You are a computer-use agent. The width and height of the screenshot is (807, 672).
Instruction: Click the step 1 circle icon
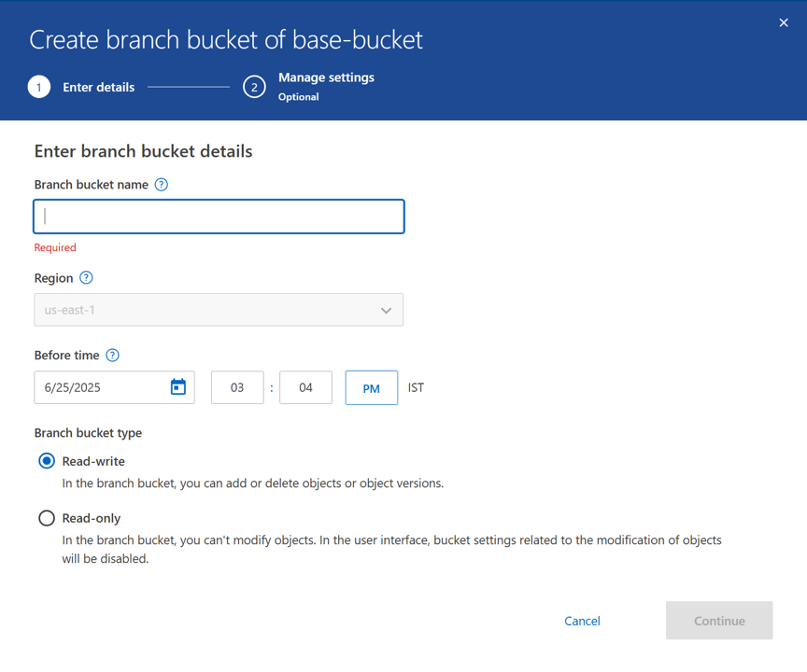[x=39, y=88]
